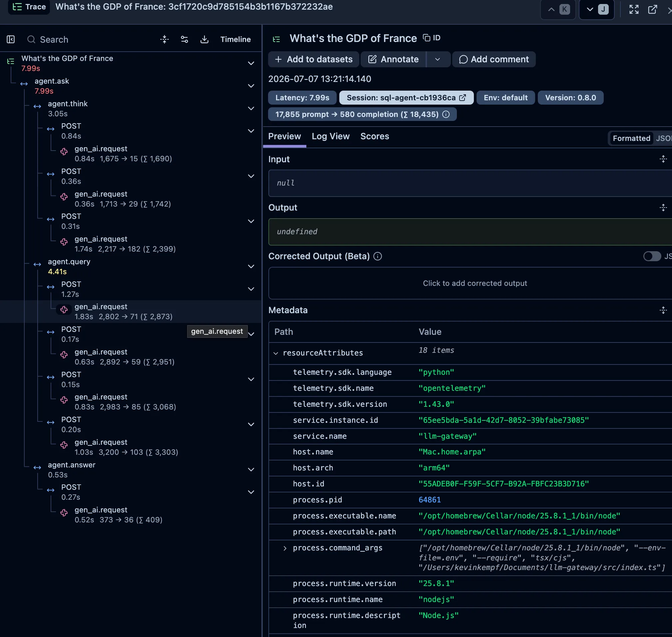
Task: Collapse agent.answer row chevron
Action: pyautogui.click(x=251, y=470)
